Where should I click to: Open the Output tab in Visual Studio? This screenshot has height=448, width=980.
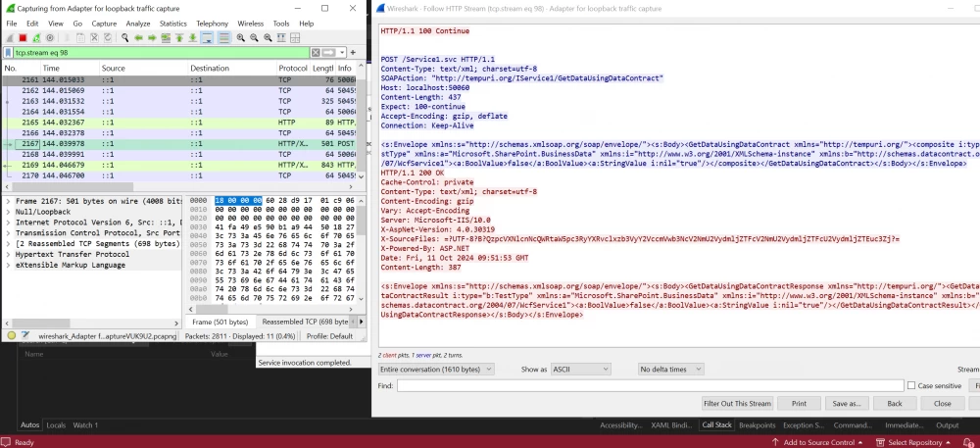[x=947, y=424]
